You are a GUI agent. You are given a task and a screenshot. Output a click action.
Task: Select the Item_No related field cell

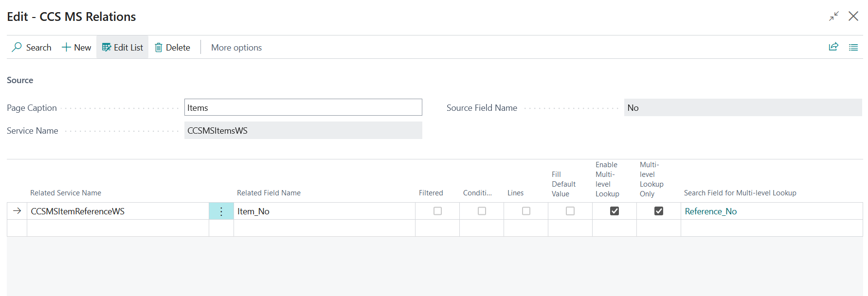point(324,211)
